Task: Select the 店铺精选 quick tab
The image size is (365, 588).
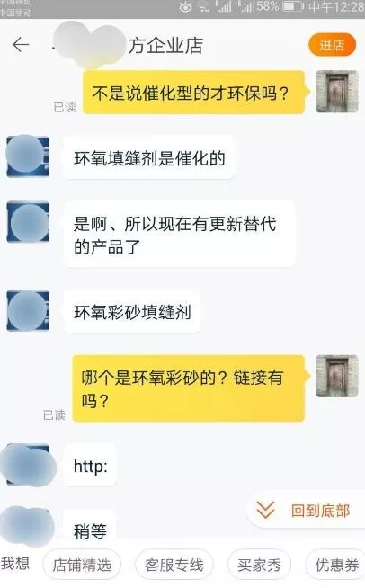Action: (x=82, y=565)
